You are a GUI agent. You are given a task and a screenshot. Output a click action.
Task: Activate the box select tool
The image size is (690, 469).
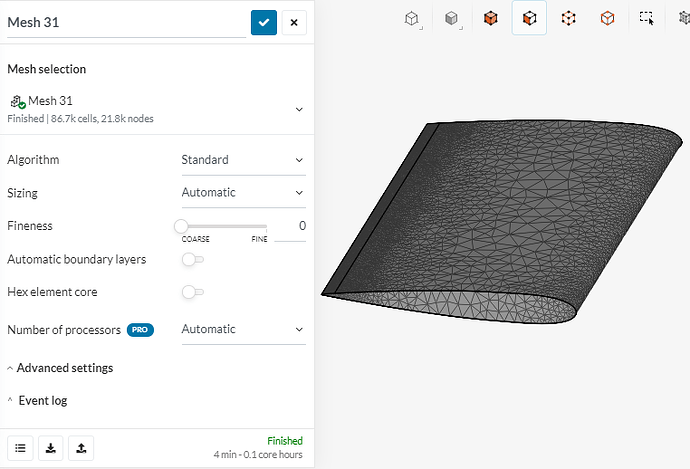click(x=647, y=18)
